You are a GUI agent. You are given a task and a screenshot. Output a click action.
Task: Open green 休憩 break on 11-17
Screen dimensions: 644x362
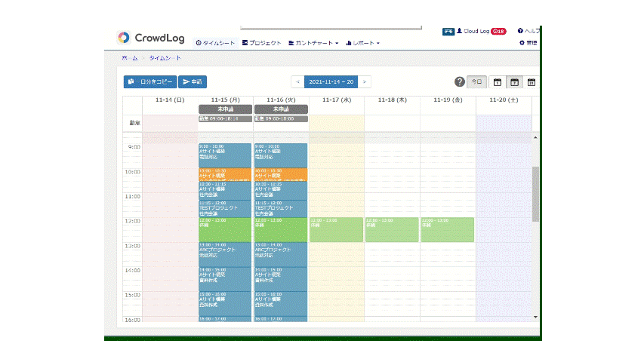coord(337,230)
